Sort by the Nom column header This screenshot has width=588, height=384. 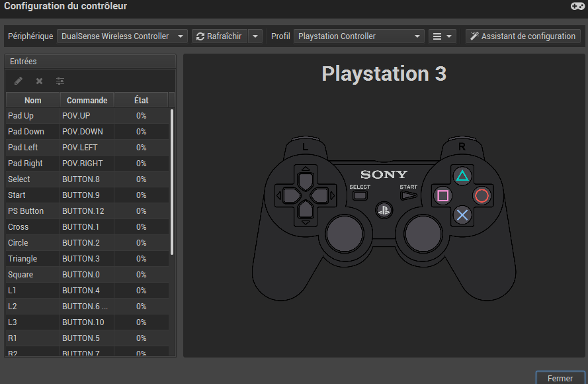coord(33,100)
